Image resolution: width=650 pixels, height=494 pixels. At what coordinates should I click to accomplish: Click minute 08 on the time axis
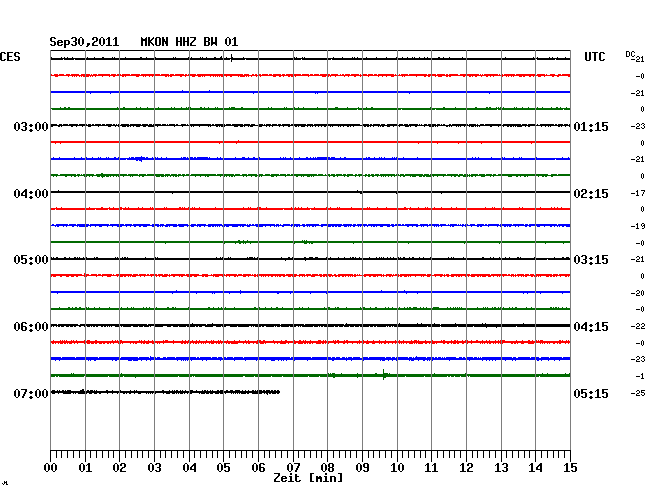(327, 468)
